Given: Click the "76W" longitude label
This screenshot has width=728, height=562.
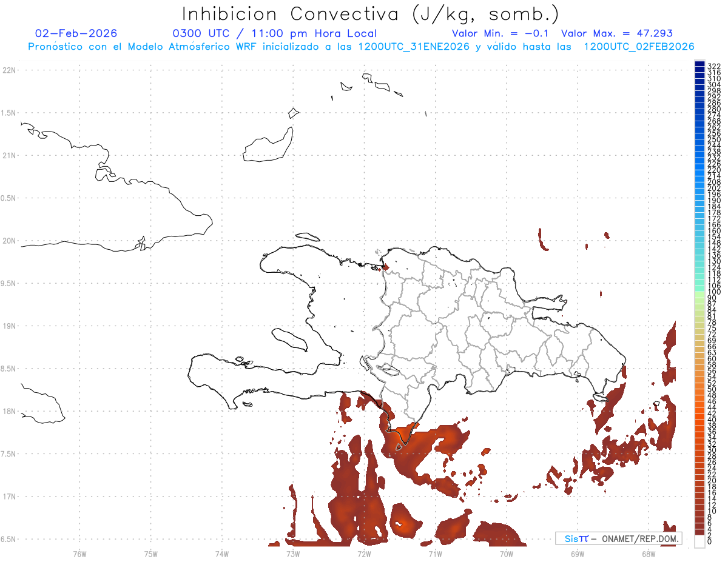Looking at the screenshot, I should coord(79,554).
